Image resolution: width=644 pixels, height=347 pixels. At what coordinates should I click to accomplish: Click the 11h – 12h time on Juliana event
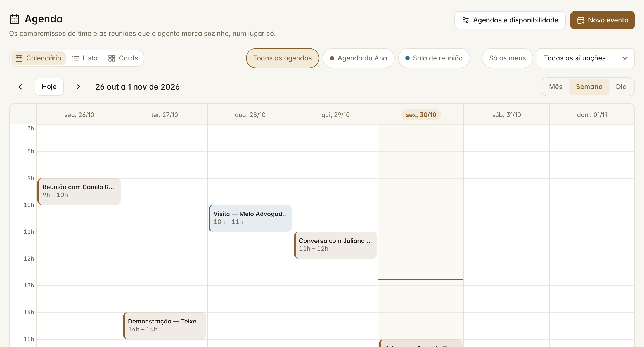pos(314,249)
